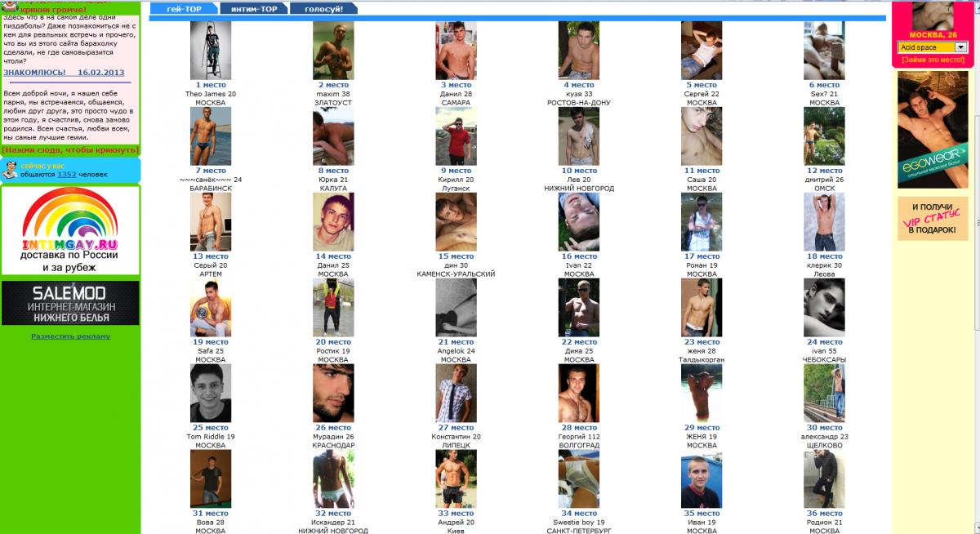Click the Займи это место! link
980x534 pixels.
point(933,60)
